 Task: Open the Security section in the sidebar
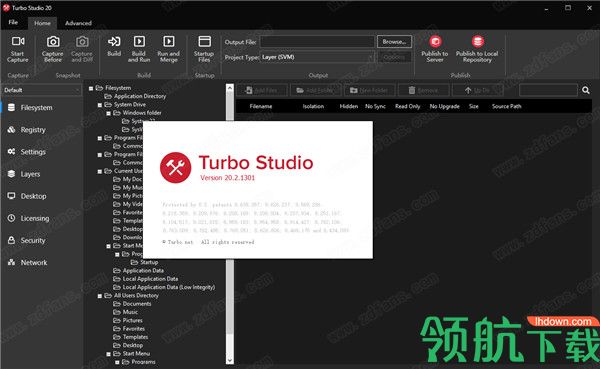[41, 240]
